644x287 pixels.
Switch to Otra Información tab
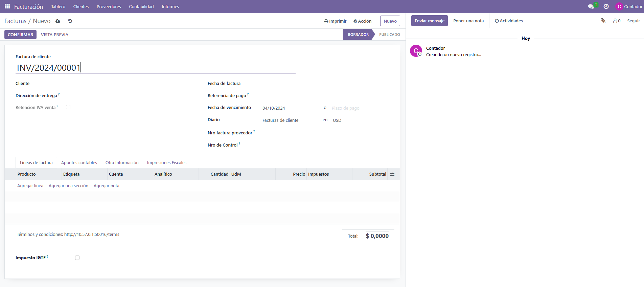tap(122, 163)
